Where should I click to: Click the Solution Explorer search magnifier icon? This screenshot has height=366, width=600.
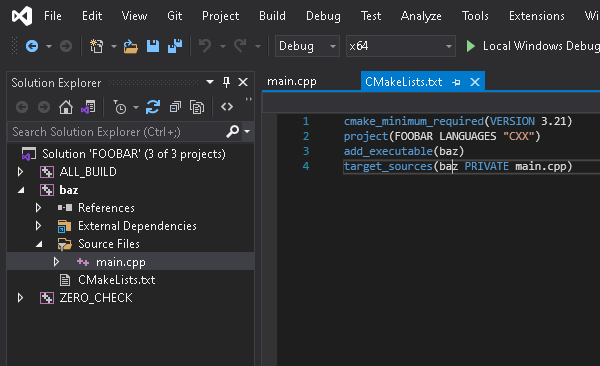[x=232, y=131]
